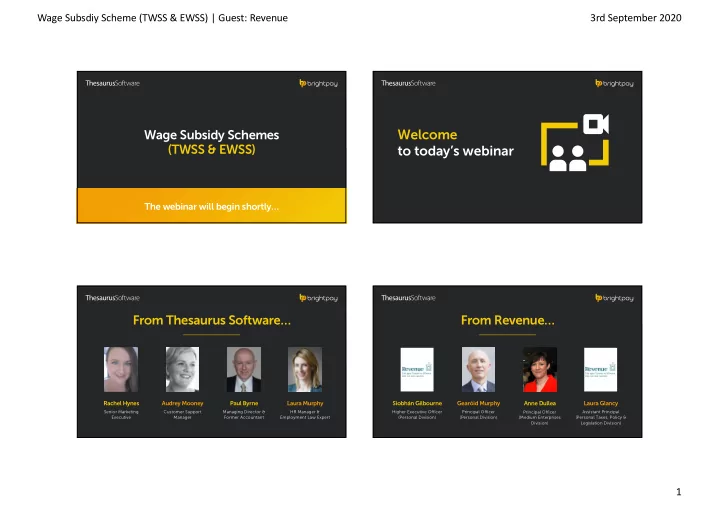Viewport: 720px width, 510px height.
Task: Click the BrightPay logo on the From Revenue slide
Action: pyautogui.click(x=614, y=297)
